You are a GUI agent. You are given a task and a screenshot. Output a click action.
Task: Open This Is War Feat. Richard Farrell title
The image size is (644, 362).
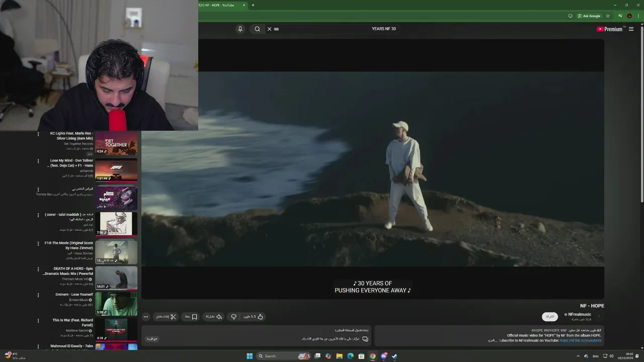[73, 323]
